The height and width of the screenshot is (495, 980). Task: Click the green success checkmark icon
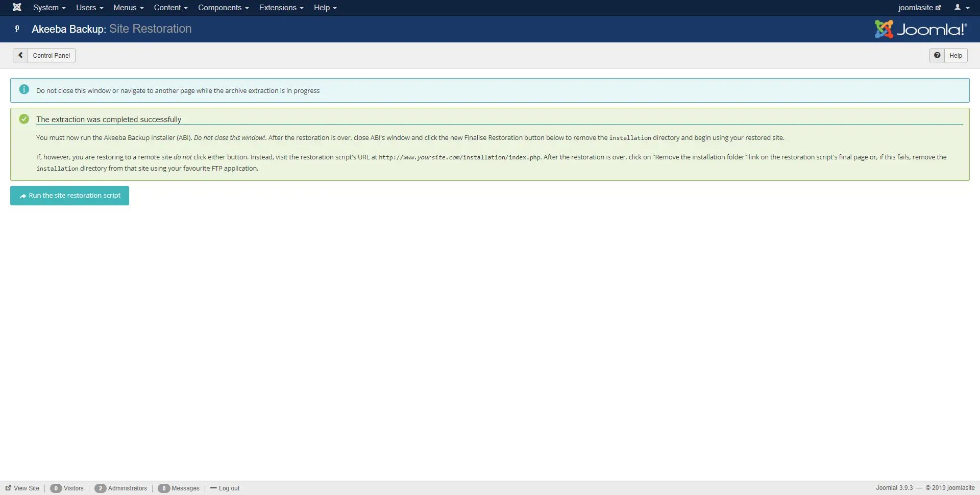click(24, 119)
